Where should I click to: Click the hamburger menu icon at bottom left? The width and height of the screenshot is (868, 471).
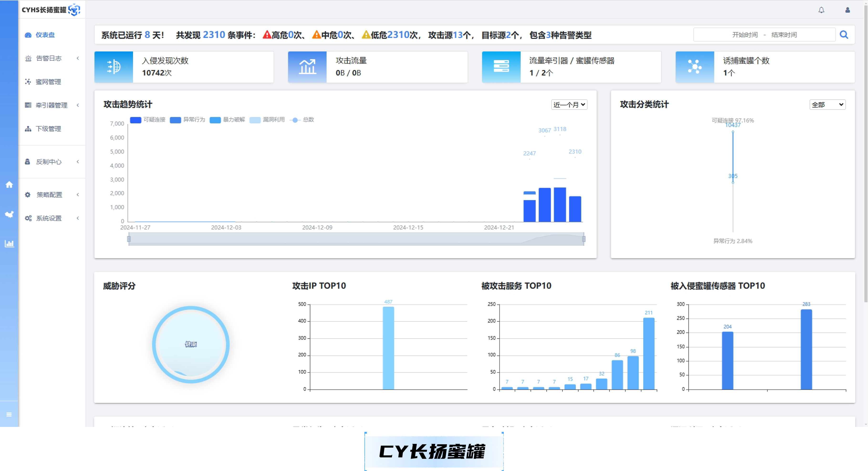(x=9, y=415)
